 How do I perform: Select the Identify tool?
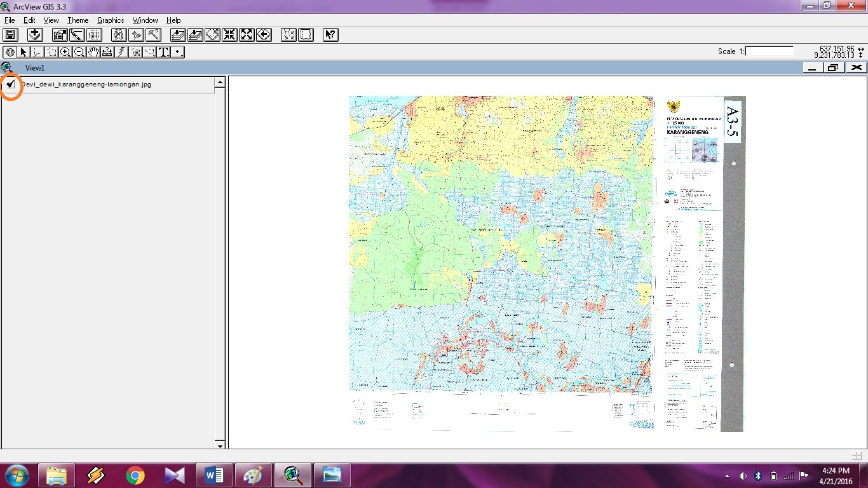10,52
